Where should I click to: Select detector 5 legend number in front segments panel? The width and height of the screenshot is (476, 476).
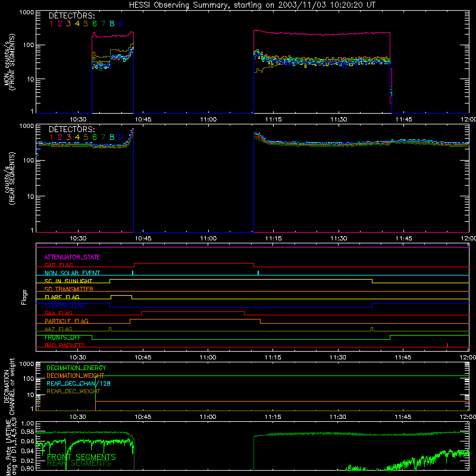[86, 24]
